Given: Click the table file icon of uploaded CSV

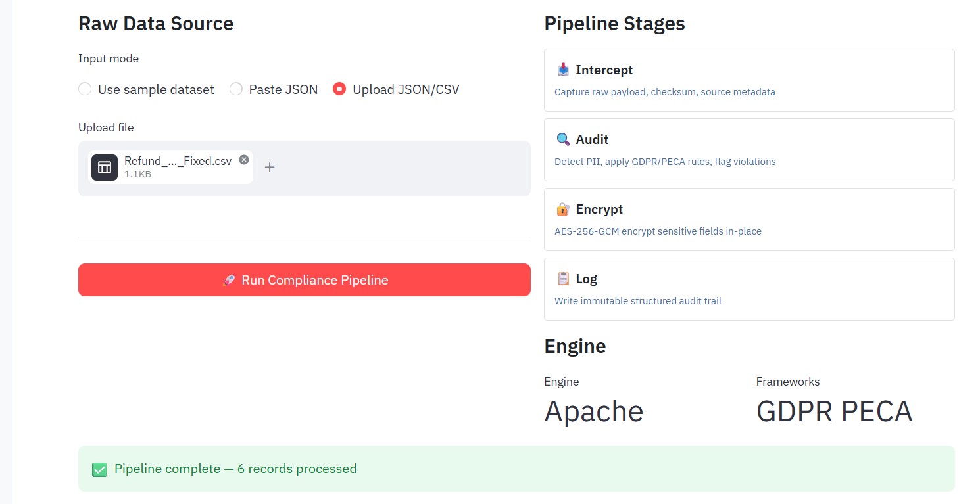Looking at the screenshot, I should pyautogui.click(x=105, y=168).
